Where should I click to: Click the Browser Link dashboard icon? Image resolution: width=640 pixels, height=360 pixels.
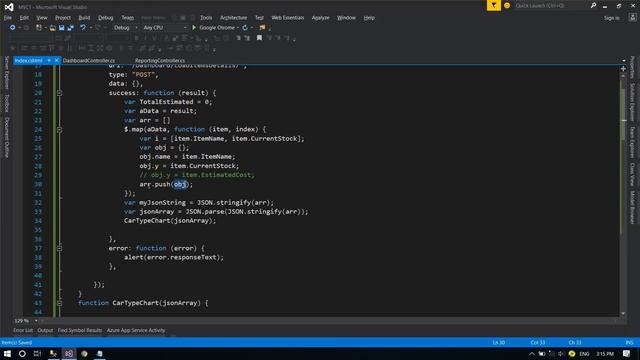[262, 28]
